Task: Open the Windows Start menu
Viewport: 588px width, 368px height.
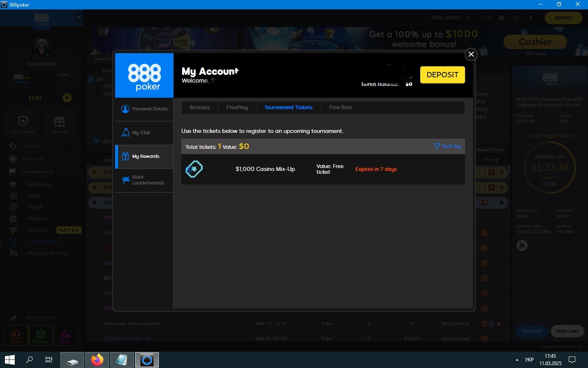Action: pyautogui.click(x=9, y=360)
